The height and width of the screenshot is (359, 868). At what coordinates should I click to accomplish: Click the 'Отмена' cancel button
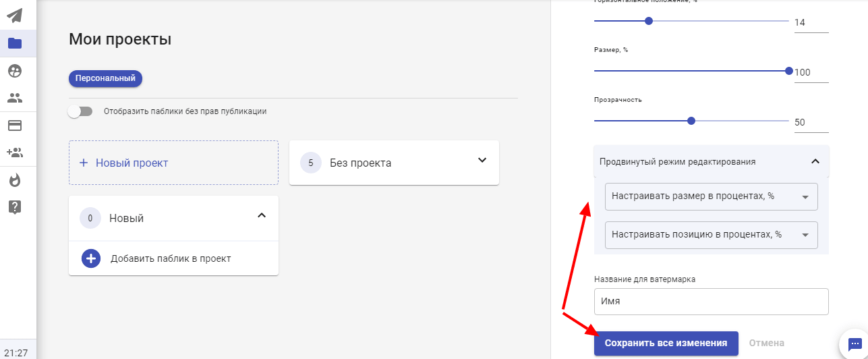coord(767,343)
